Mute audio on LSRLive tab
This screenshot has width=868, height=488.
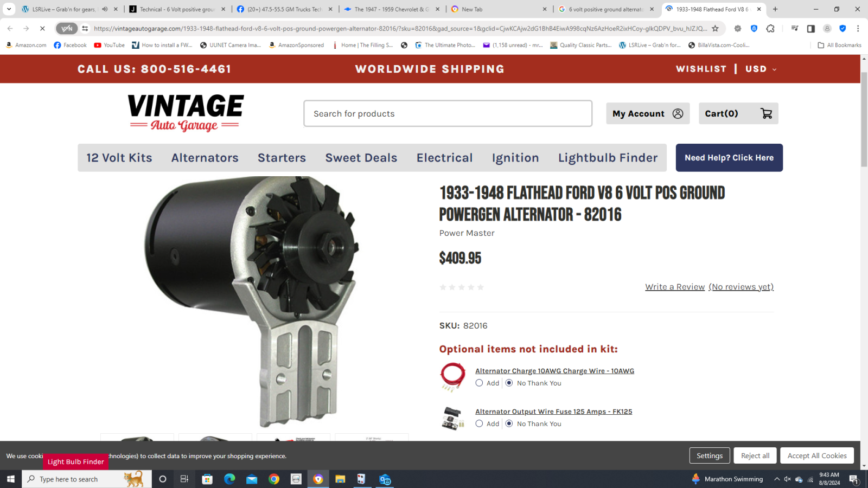[105, 9]
